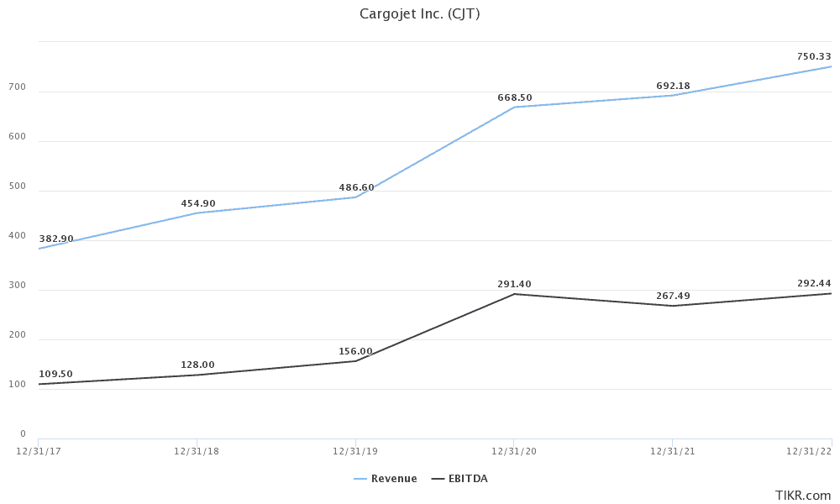Click the 700 y-axis tick label
This screenshot has width=840, height=504.
tap(18, 87)
